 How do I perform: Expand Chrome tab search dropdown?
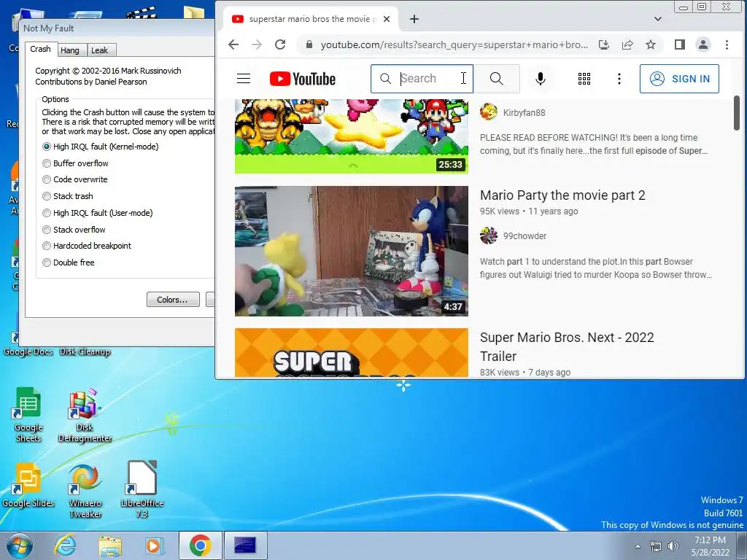[x=658, y=19]
